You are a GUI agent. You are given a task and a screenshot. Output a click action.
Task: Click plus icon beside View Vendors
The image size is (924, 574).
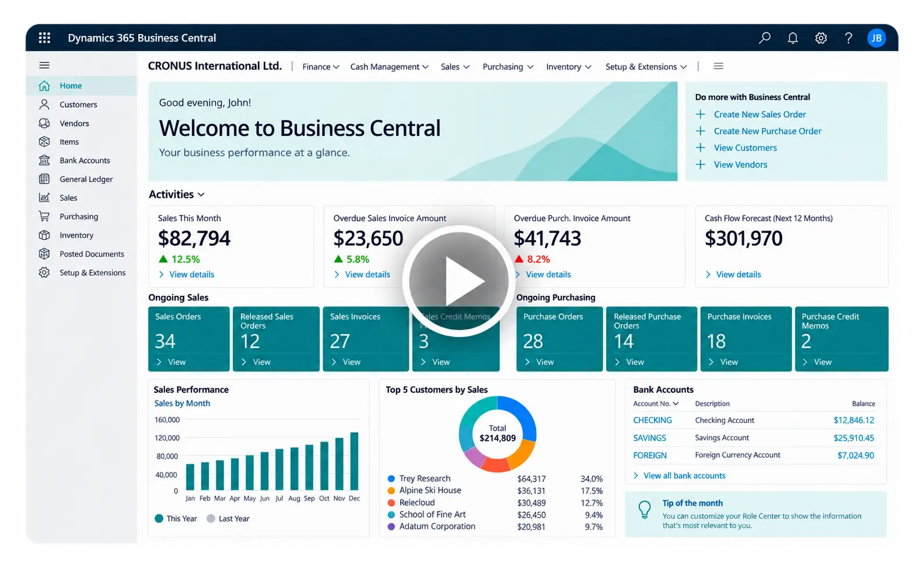(700, 164)
